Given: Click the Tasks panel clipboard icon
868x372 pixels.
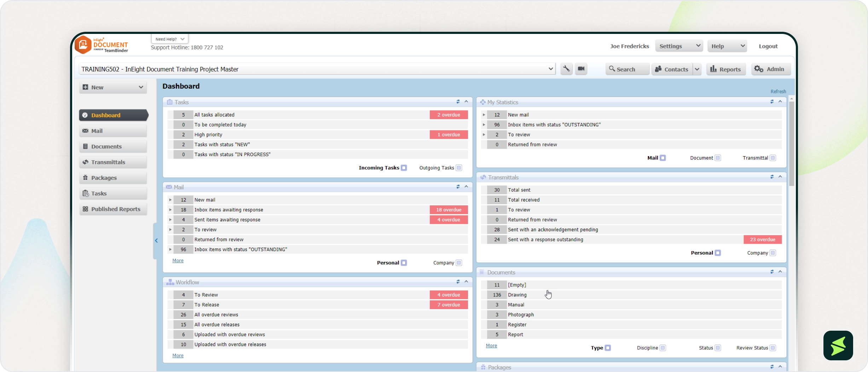Looking at the screenshot, I should 170,102.
